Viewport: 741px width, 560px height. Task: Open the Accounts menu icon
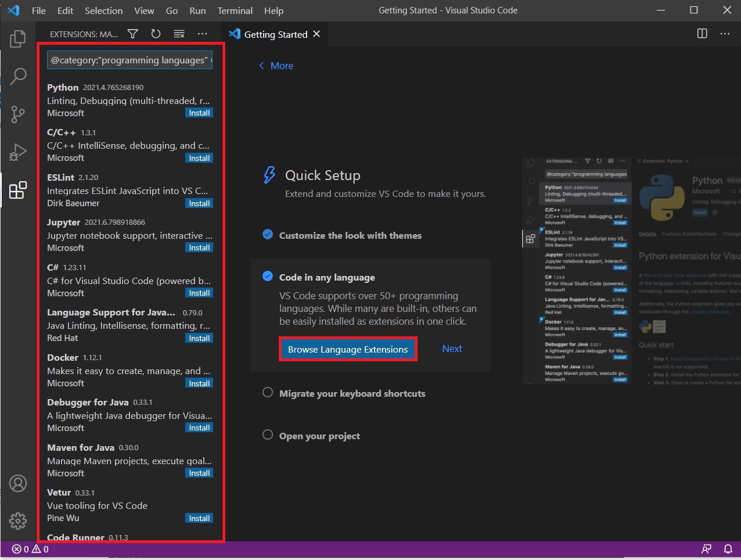pos(18,483)
